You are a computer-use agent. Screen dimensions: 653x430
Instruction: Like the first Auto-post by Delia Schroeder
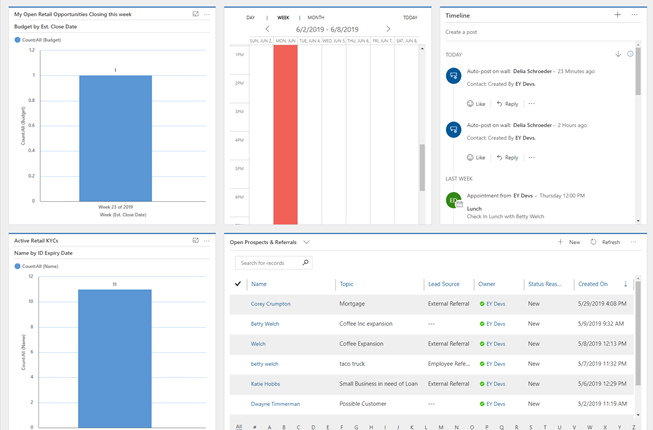point(476,104)
